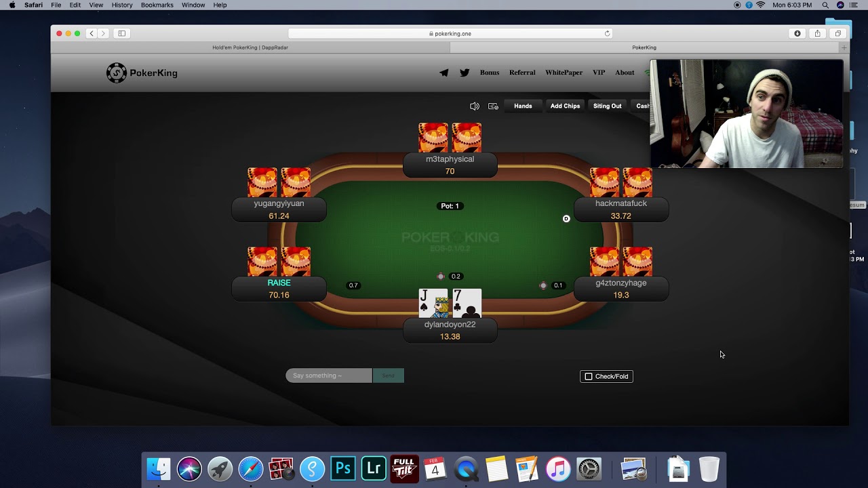Open iTunes from the dock

click(558, 468)
